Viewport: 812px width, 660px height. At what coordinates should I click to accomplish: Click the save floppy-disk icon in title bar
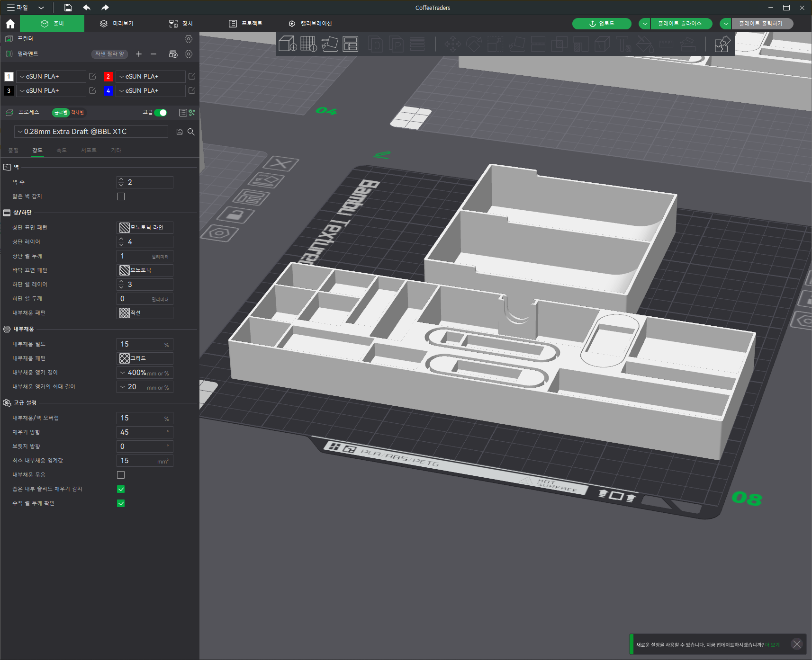[68, 8]
